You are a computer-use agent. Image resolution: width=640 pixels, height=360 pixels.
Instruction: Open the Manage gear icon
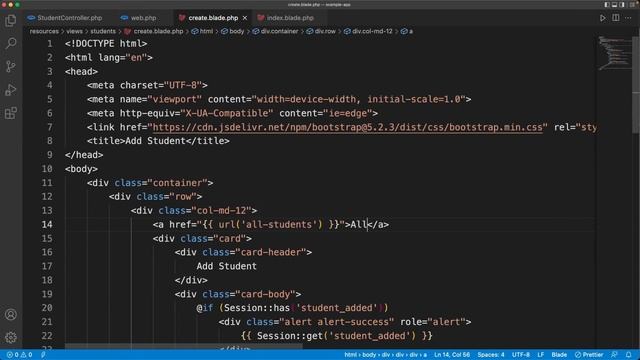(11, 337)
